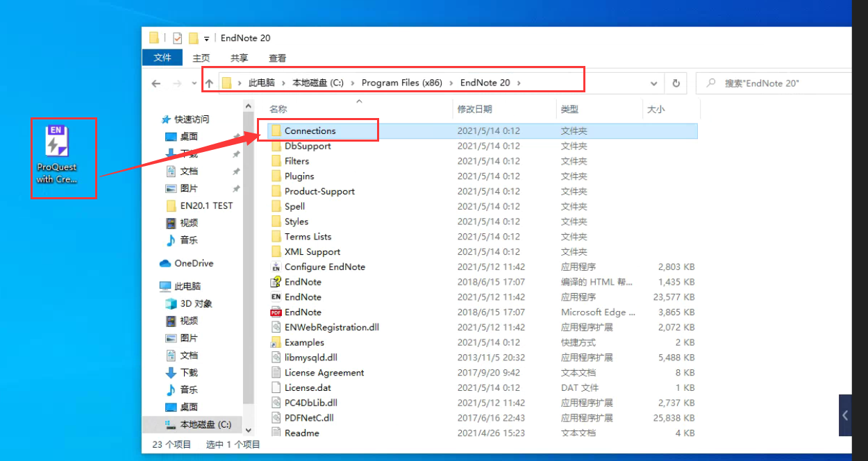Click the forward navigation arrow
The height and width of the screenshot is (461, 868).
pos(177,83)
